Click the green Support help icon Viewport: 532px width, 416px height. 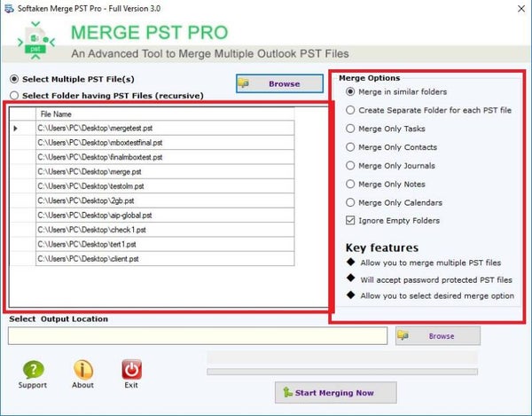[33, 369]
